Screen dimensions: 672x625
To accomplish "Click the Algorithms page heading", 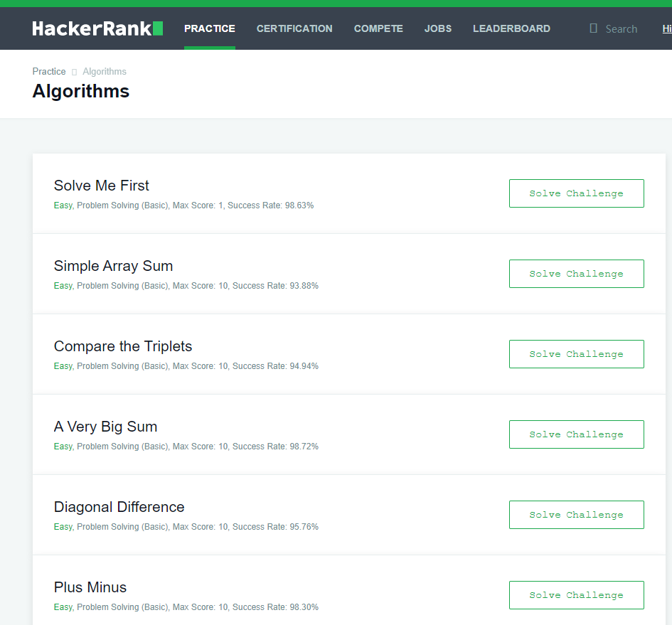I will click(81, 91).
